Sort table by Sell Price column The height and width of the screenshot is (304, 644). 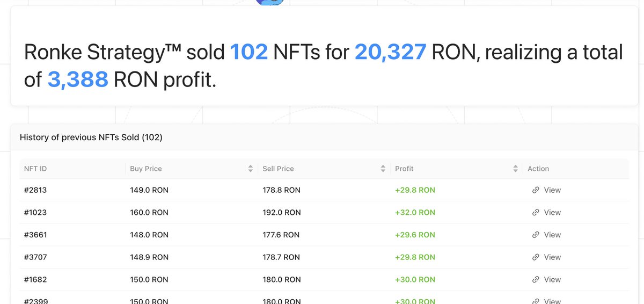coord(383,169)
